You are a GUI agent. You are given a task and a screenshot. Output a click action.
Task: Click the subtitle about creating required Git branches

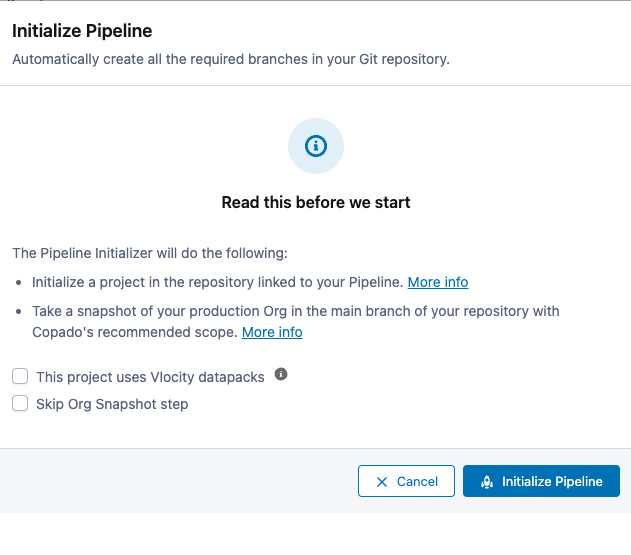pyautogui.click(x=230, y=59)
